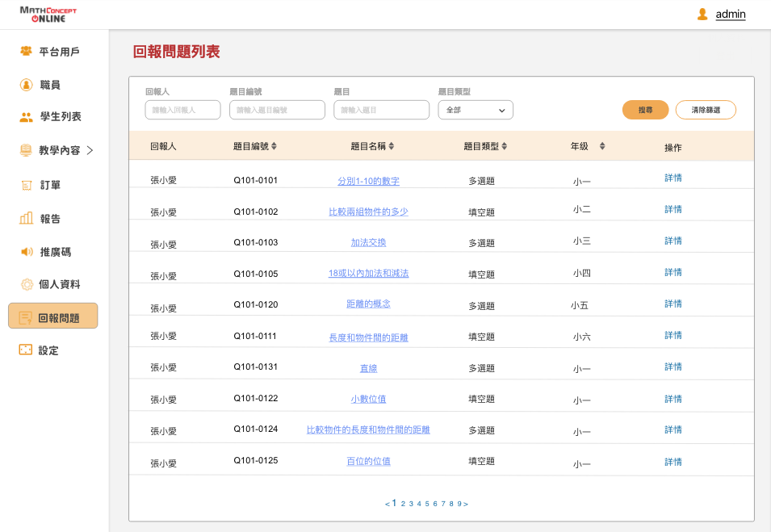Image resolution: width=771 pixels, height=532 pixels.
Task: Open question link 比較物件的長度和物件間的距離
Action: pos(368,429)
